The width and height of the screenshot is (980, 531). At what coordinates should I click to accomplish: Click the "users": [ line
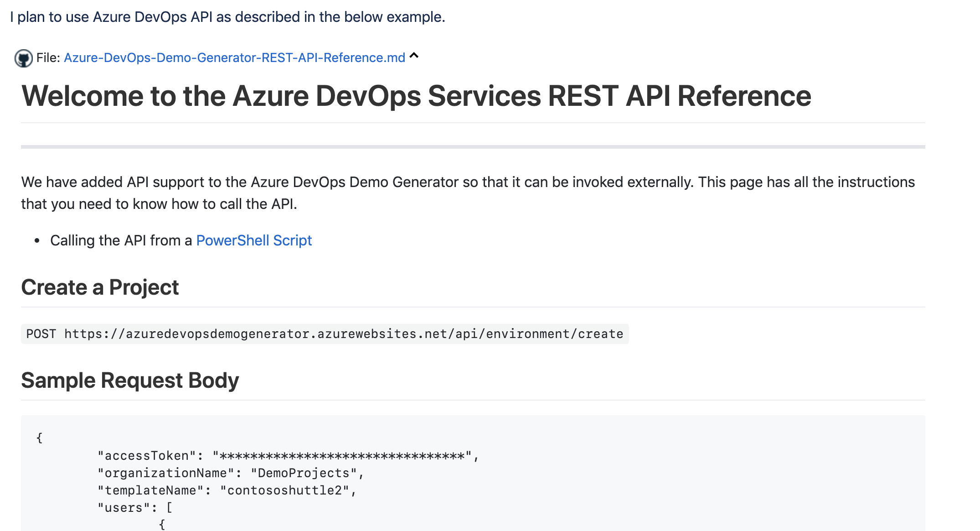coord(135,508)
